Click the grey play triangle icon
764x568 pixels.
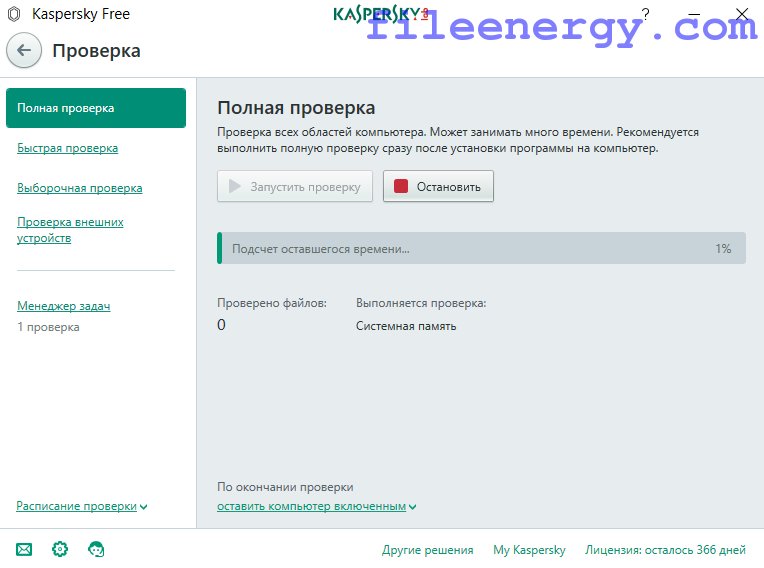tap(235, 186)
